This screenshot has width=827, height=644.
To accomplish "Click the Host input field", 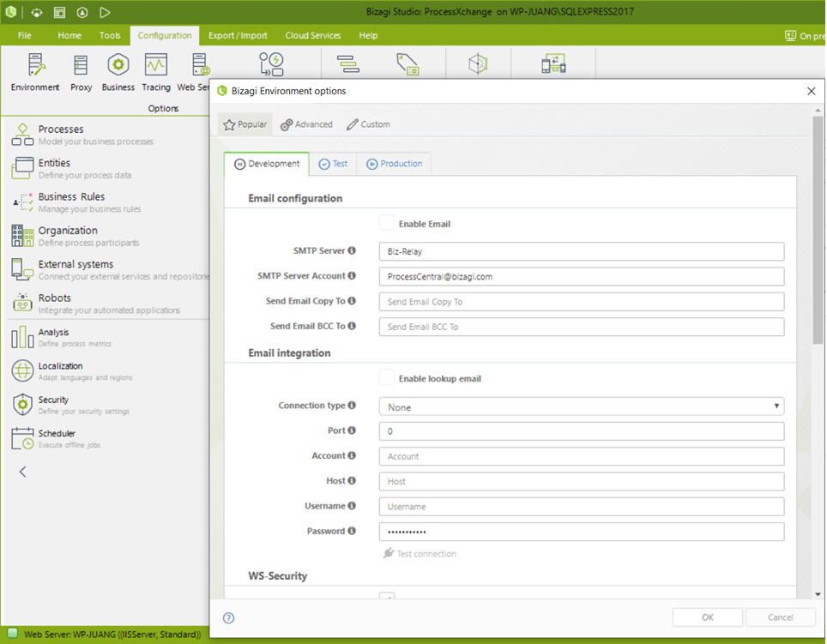I will tap(582, 481).
